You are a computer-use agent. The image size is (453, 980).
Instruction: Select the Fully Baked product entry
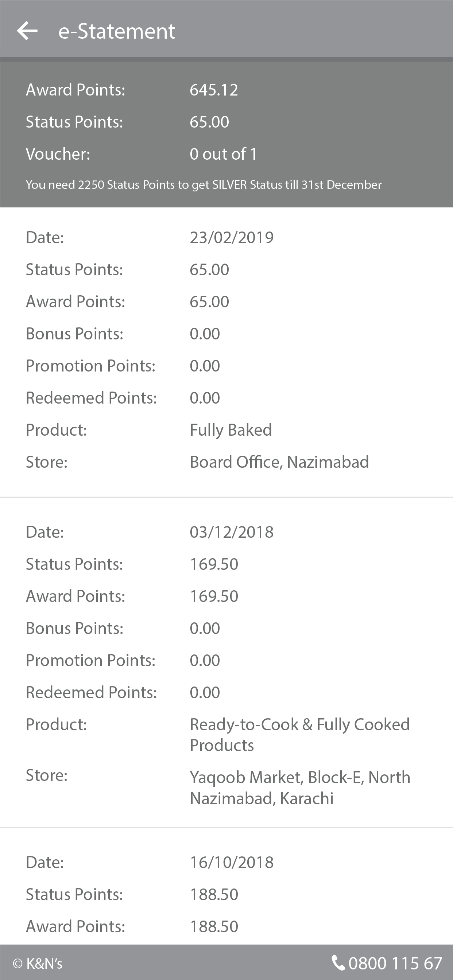coord(231,430)
